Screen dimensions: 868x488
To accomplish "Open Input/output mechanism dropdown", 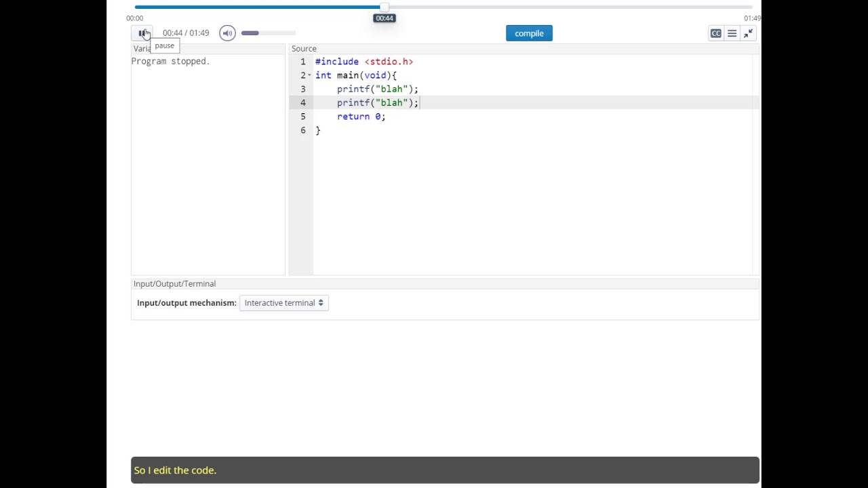I will click(283, 303).
